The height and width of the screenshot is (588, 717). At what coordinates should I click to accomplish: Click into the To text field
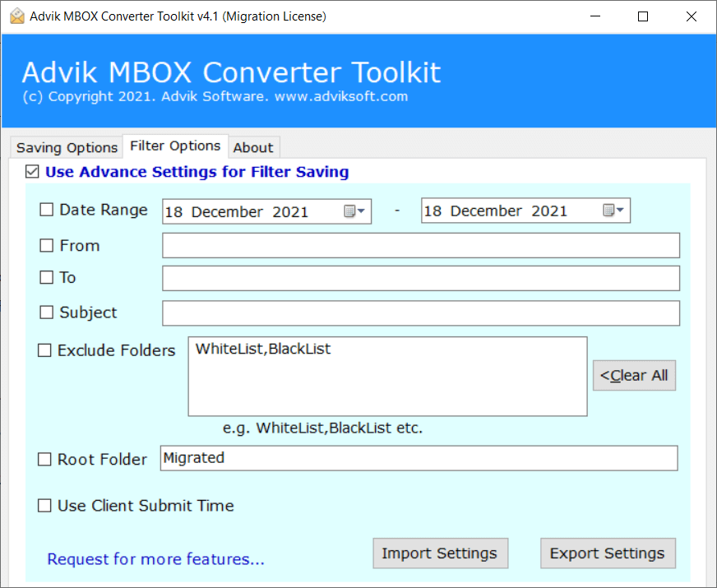tap(421, 278)
